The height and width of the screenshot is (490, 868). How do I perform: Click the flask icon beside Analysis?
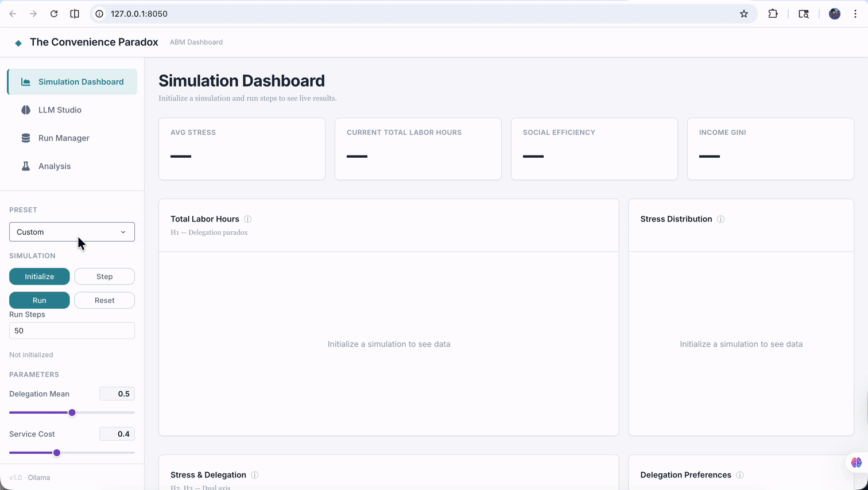[26, 166]
